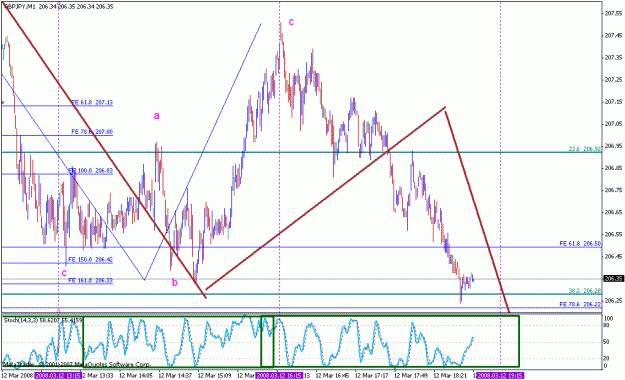
Task: Select the narrow green rectangle in Stochastic panel
Action: click(x=267, y=341)
